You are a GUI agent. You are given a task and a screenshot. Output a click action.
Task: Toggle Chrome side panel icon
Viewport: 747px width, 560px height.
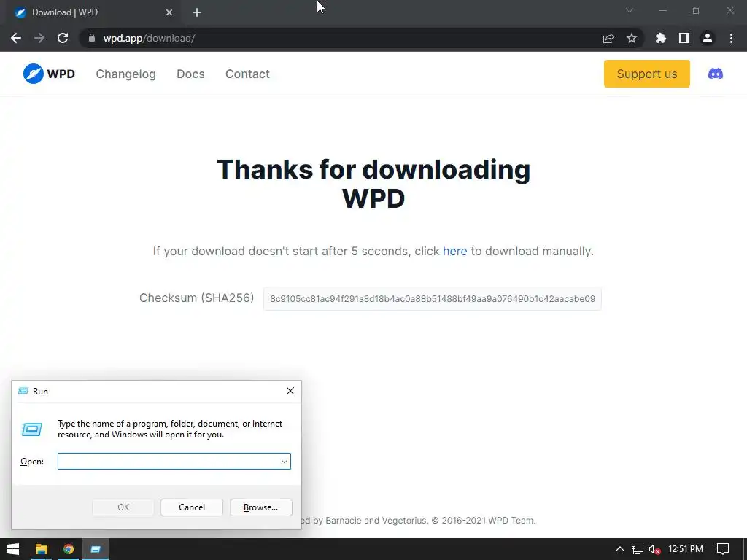pos(684,38)
